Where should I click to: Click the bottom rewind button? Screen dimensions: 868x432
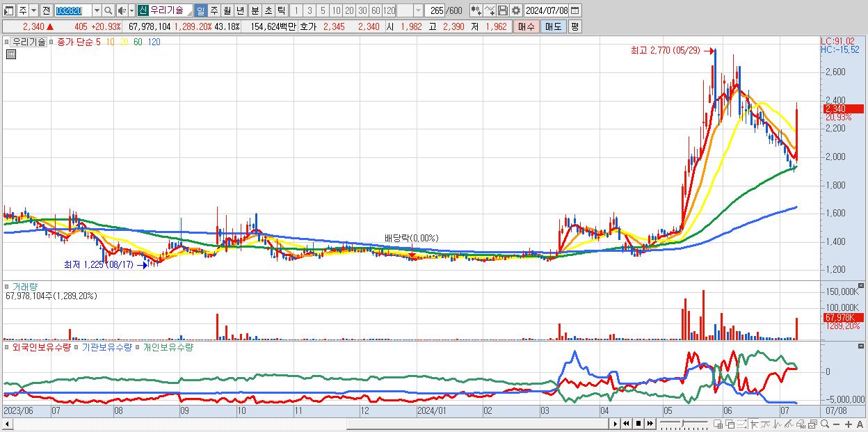tap(626, 424)
